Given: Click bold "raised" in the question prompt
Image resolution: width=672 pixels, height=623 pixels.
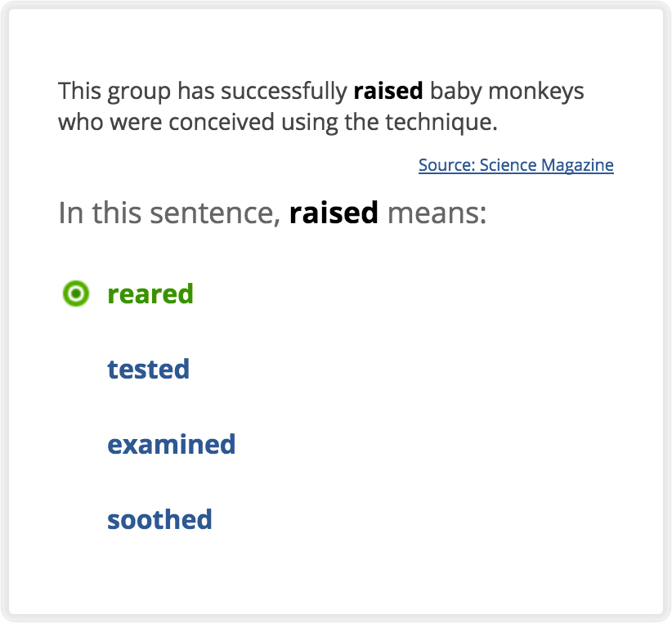Looking at the screenshot, I should click(x=334, y=213).
